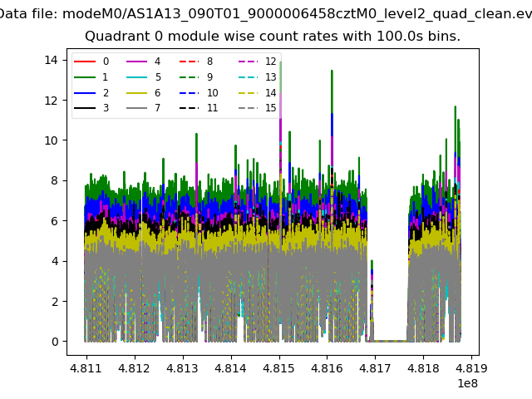Click legend label '14'
Image resolution: width=532 pixels, height=399 pixels.
(271, 92)
